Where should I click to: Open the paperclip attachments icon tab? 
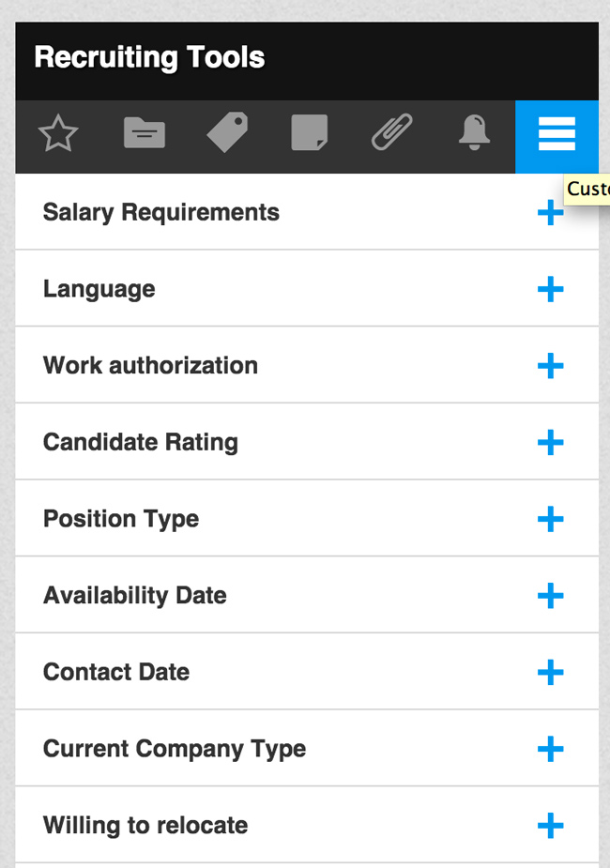coord(392,134)
